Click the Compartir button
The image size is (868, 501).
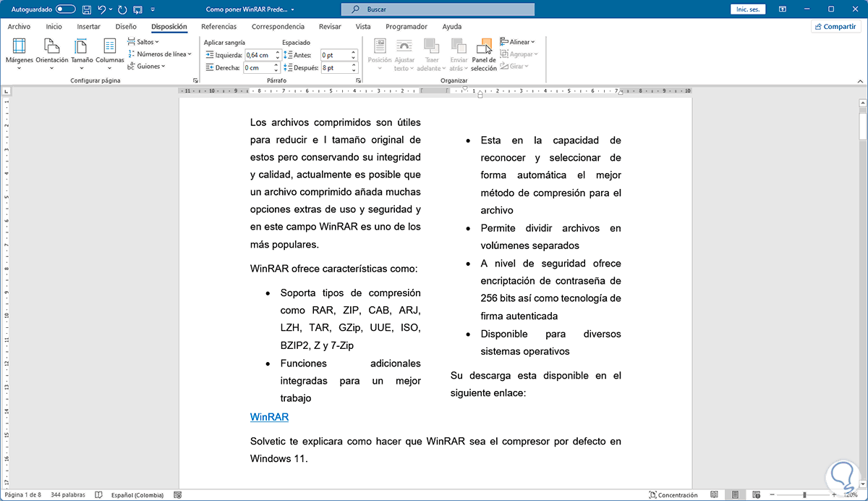click(x=835, y=27)
